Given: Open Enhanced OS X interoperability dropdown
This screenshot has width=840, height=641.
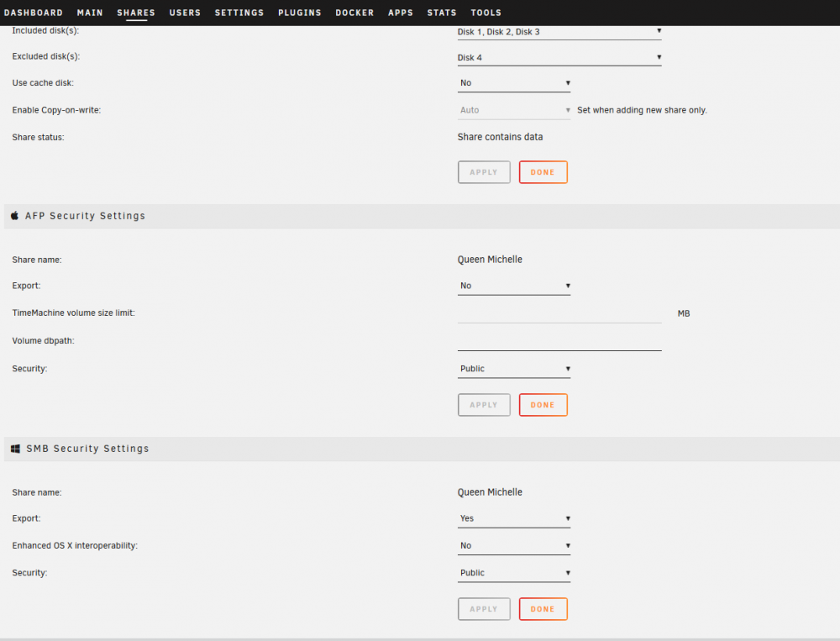Looking at the screenshot, I should click(514, 545).
